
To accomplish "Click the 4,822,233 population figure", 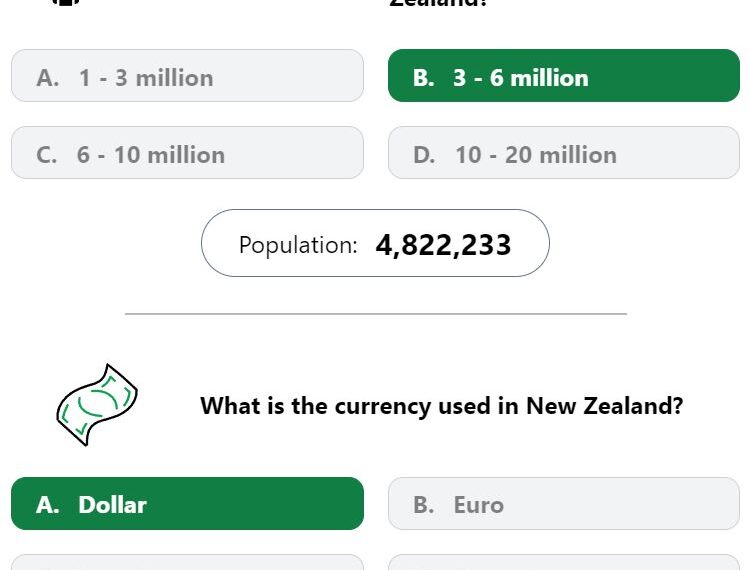I will (443, 245).
